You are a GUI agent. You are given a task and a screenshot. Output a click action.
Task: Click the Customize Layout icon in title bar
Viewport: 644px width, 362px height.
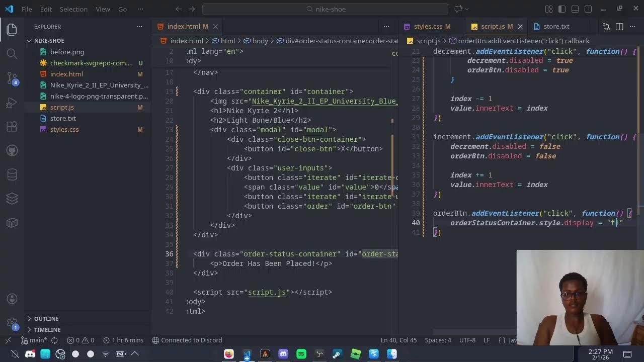pyautogui.click(x=549, y=9)
